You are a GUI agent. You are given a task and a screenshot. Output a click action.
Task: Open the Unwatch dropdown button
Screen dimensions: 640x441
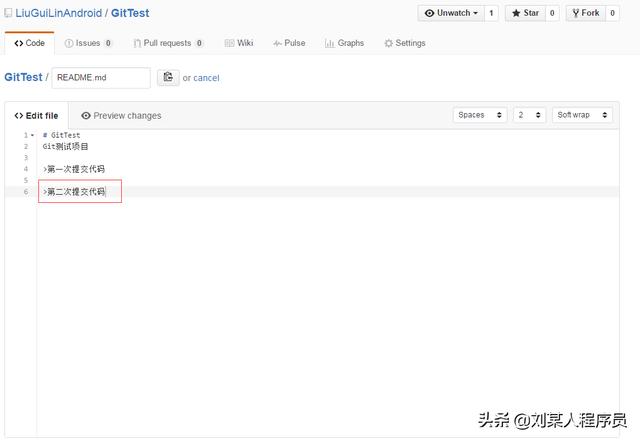click(x=451, y=13)
